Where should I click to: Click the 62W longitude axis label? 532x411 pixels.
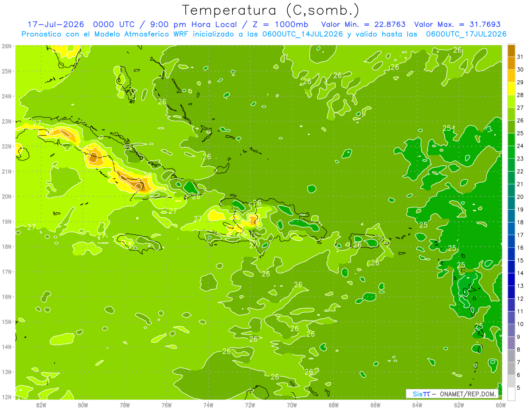coord(459,405)
